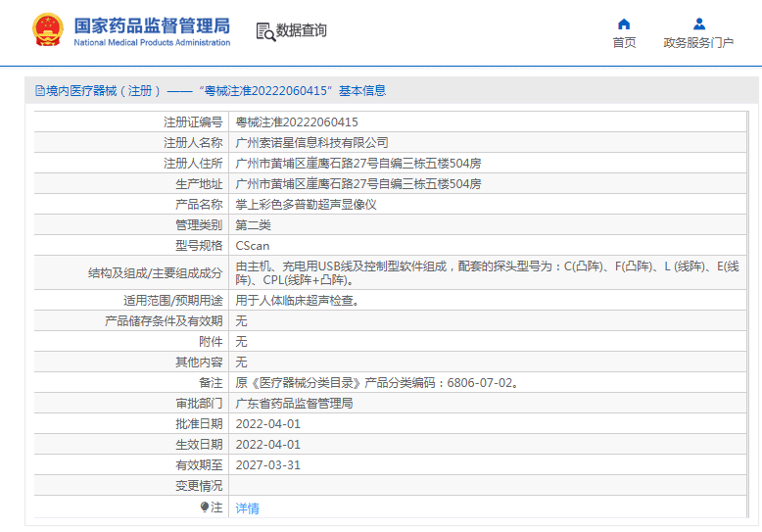This screenshot has height=532, width=762.
Task: Click the 注册人名称 label
Action: 193,142
